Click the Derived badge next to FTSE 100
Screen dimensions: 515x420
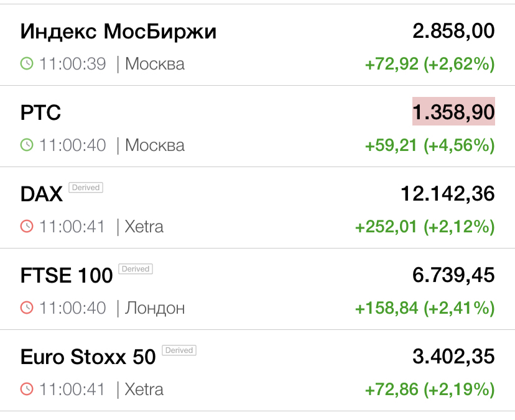(x=136, y=269)
